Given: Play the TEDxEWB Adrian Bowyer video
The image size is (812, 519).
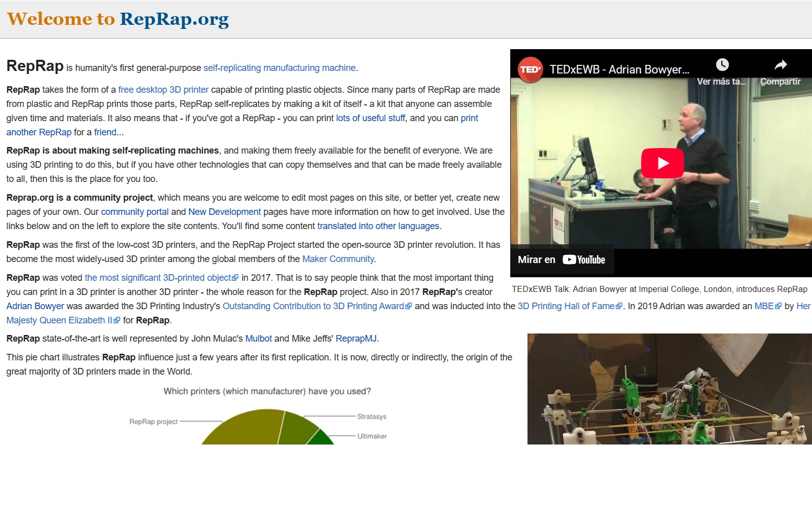Looking at the screenshot, I should (662, 163).
